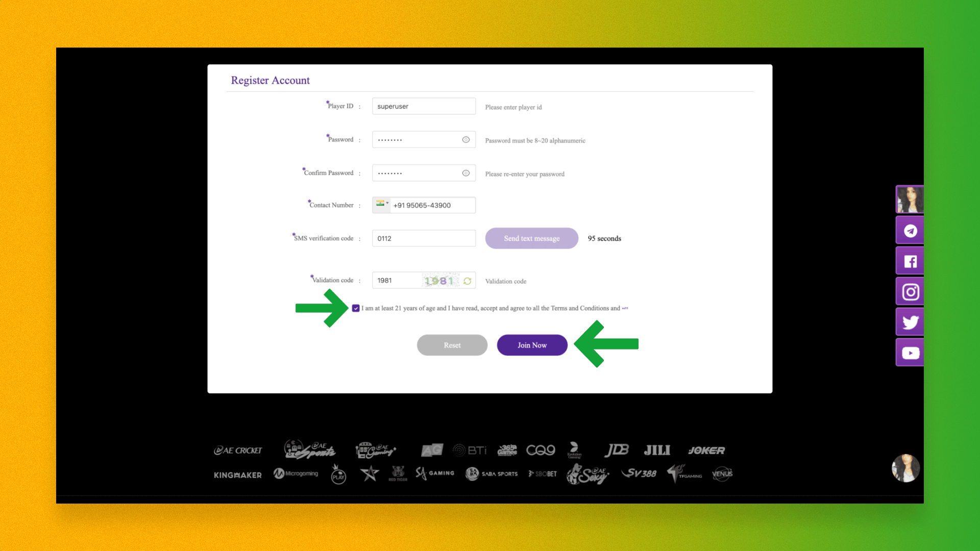Click the Facebook icon on sidebar
The width and height of the screenshot is (980, 551).
click(x=910, y=261)
